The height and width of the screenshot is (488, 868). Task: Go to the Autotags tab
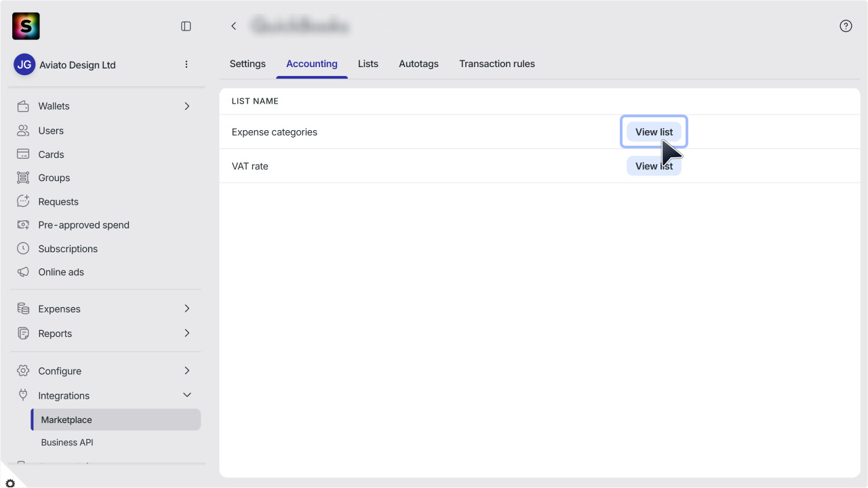pyautogui.click(x=418, y=64)
